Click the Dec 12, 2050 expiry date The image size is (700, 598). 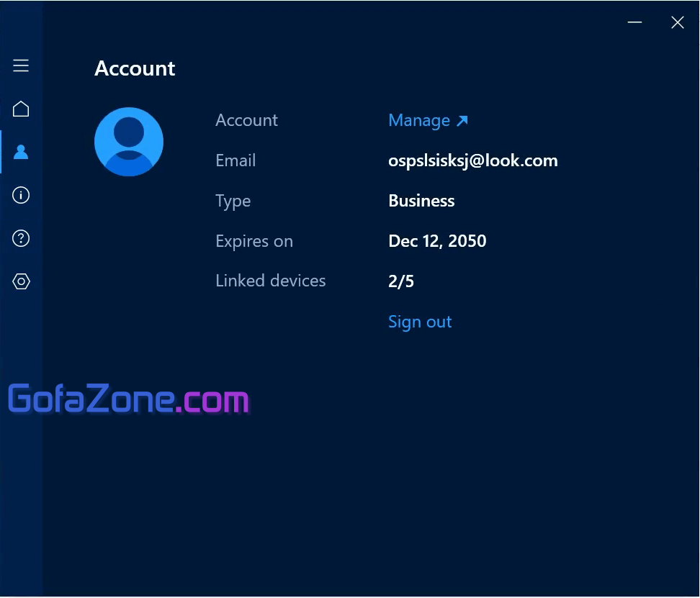(437, 241)
